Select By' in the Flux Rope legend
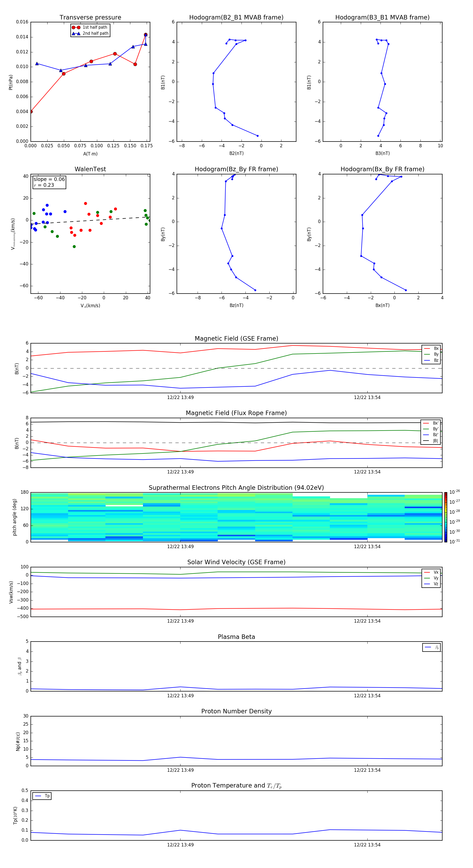This screenshot has height=868, width=473. pos(431,429)
